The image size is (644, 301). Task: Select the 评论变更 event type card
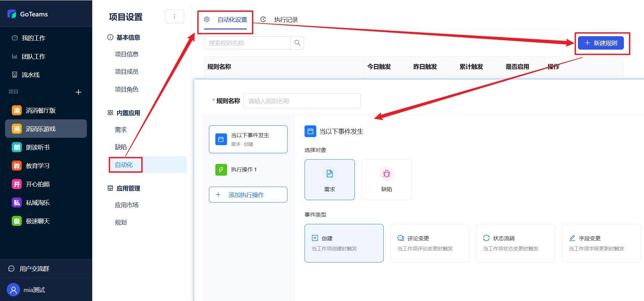[430, 243]
